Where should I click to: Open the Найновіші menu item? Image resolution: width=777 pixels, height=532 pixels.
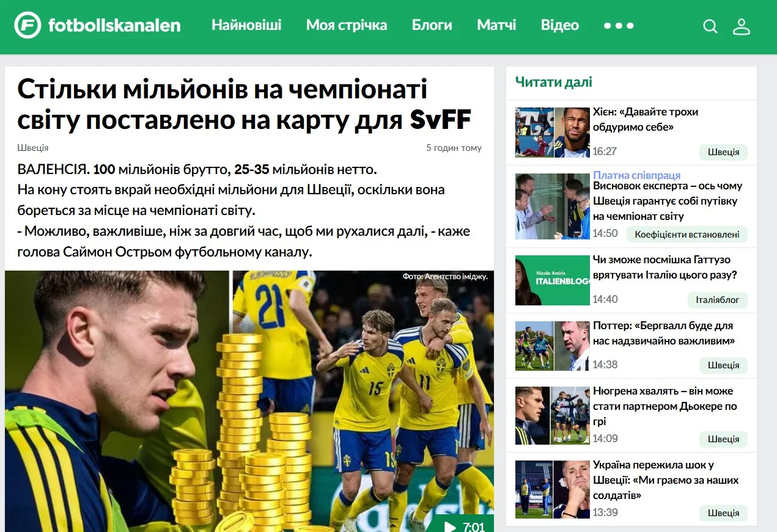pos(246,25)
